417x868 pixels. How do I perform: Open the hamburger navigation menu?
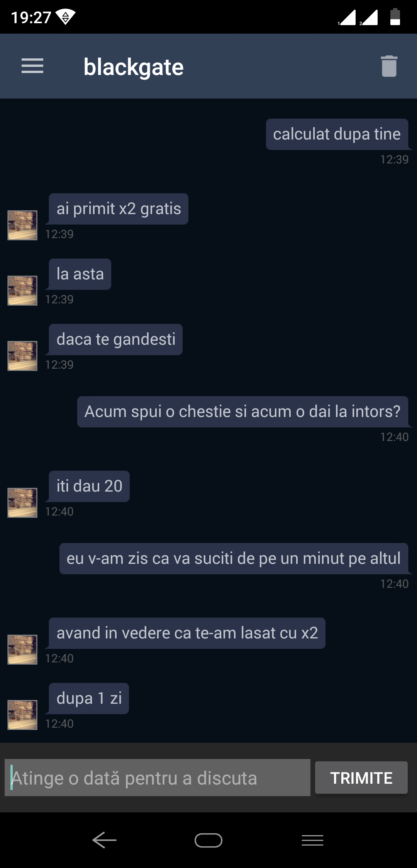click(x=32, y=66)
